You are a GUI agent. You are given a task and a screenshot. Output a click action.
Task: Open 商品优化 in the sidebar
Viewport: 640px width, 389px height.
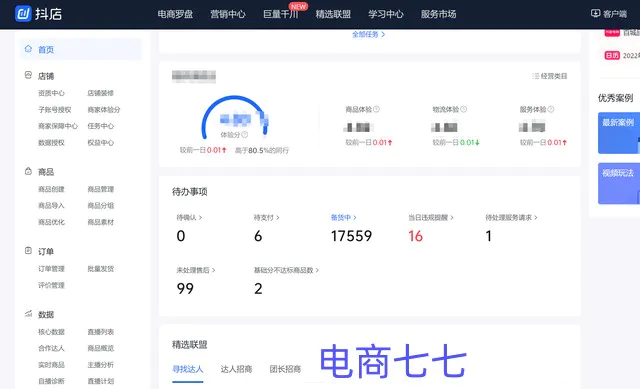coord(51,222)
